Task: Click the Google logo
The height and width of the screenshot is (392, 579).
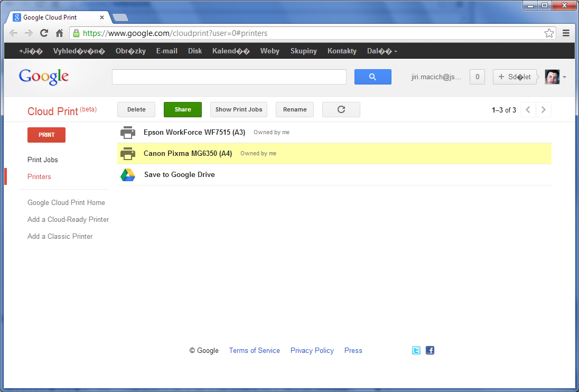Action: click(43, 77)
